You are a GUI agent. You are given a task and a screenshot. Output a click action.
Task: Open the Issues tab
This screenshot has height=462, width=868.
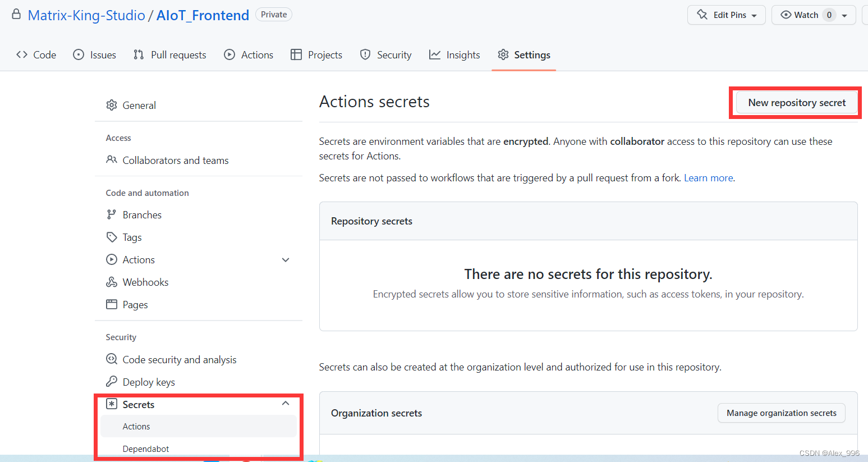(95, 54)
